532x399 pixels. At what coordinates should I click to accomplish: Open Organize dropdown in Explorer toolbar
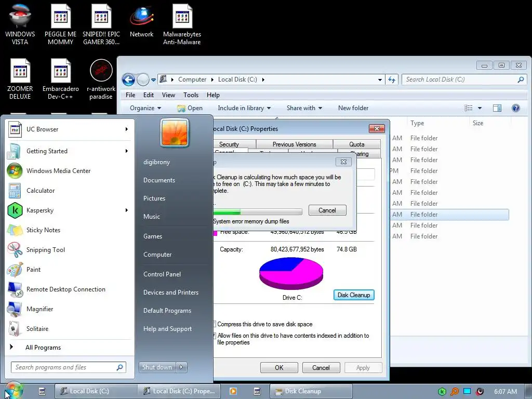(x=145, y=108)
